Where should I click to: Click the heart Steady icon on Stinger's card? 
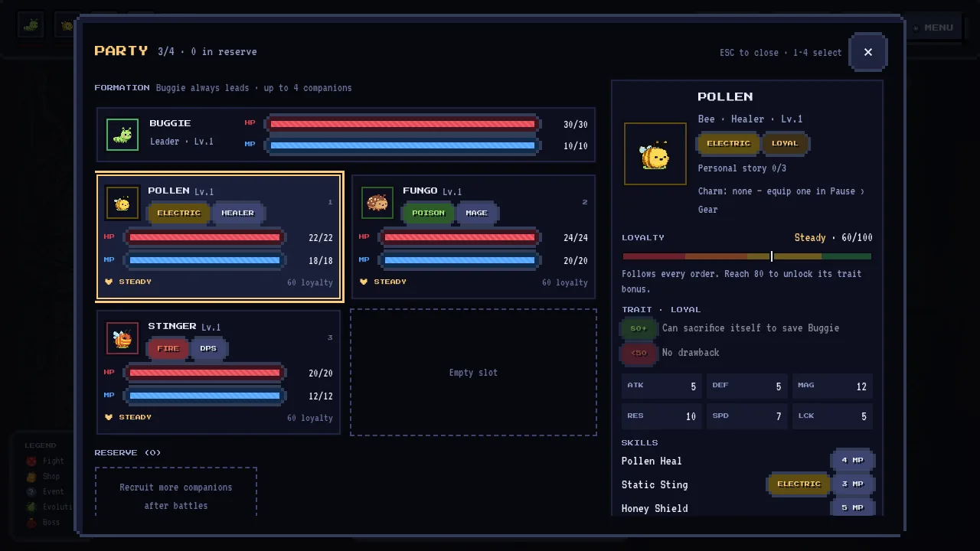coord(109,417)
